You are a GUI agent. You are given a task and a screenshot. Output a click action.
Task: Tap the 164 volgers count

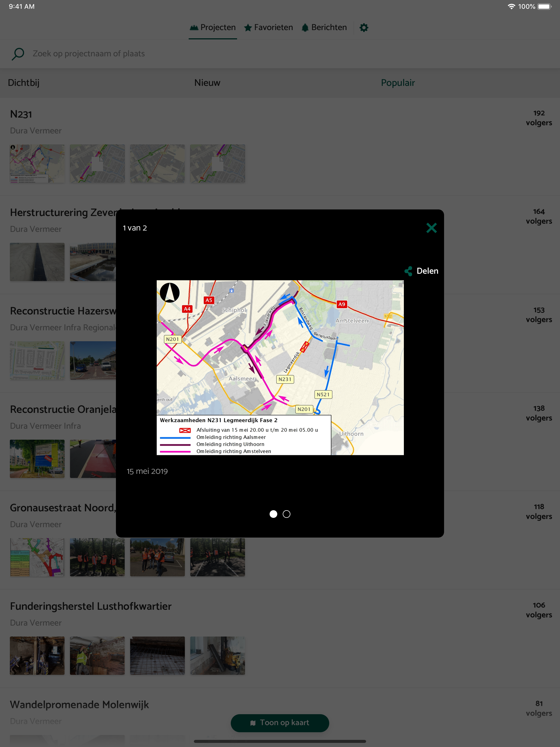[539, 216]
